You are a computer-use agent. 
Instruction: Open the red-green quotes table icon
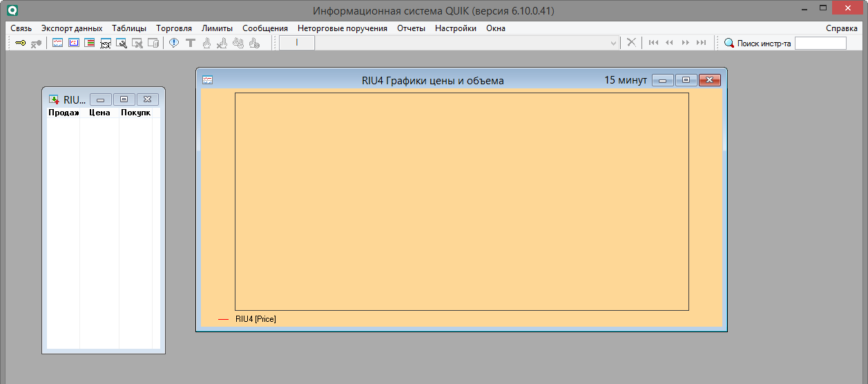pyautogui.click(x=90, y=43)
